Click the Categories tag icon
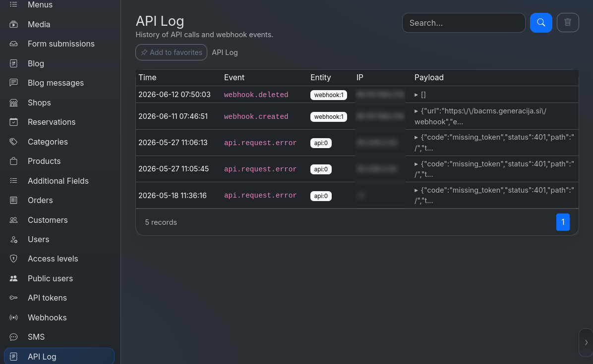 tap(13, 142)
